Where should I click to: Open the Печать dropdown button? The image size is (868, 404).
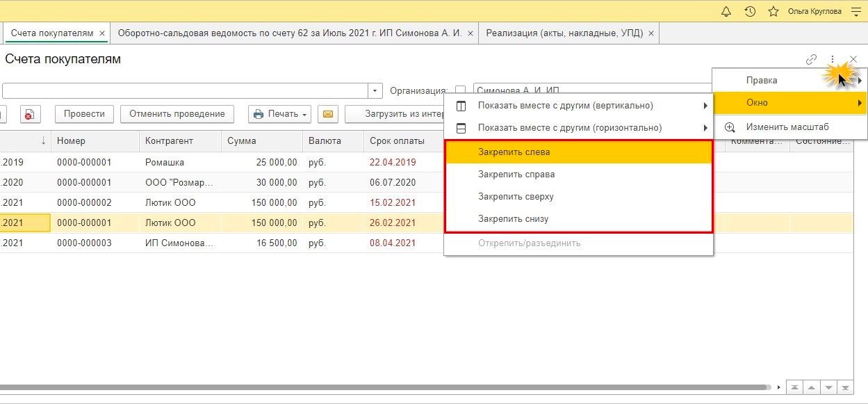pyautogui.click(x=279, y=114)
